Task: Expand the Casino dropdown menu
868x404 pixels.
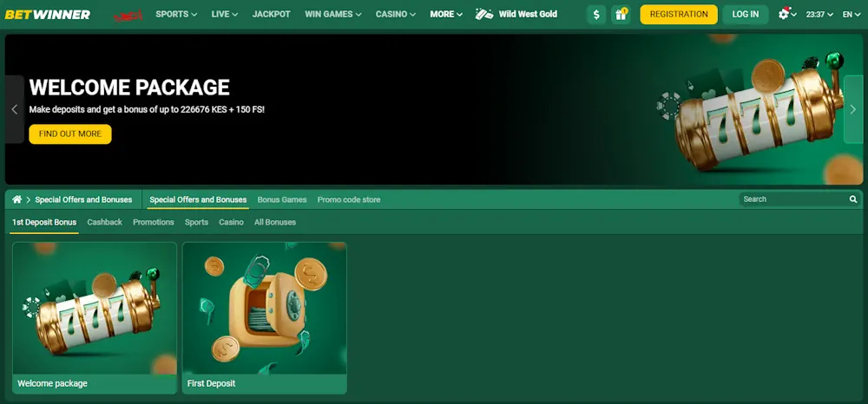Action: (x=396, y=15)
